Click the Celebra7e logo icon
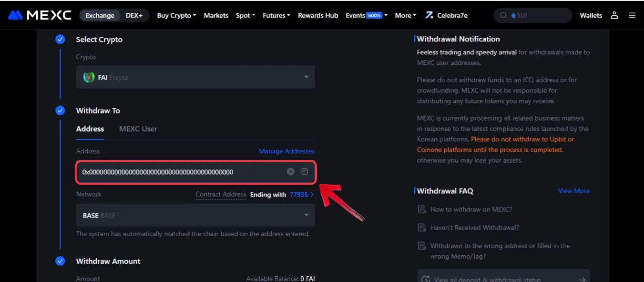The width and height of the screenshot is (644, 282). point(429,15)
